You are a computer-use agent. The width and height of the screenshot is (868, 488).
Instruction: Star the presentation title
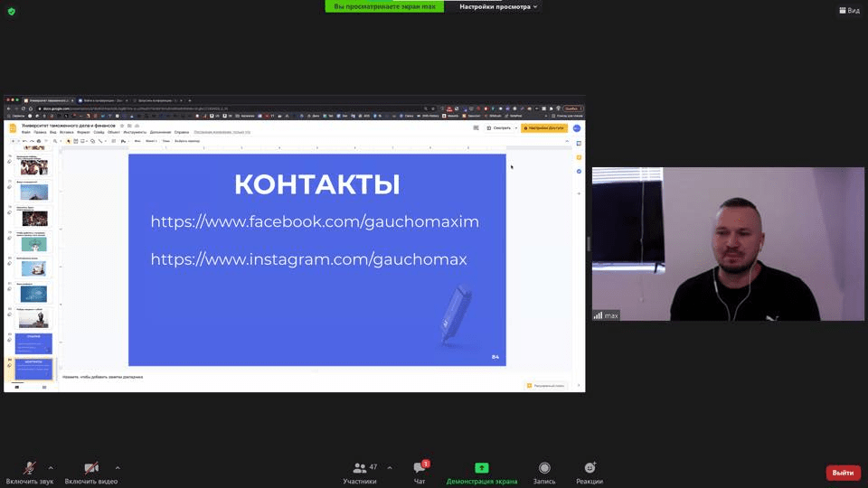[x=122, y=126]
